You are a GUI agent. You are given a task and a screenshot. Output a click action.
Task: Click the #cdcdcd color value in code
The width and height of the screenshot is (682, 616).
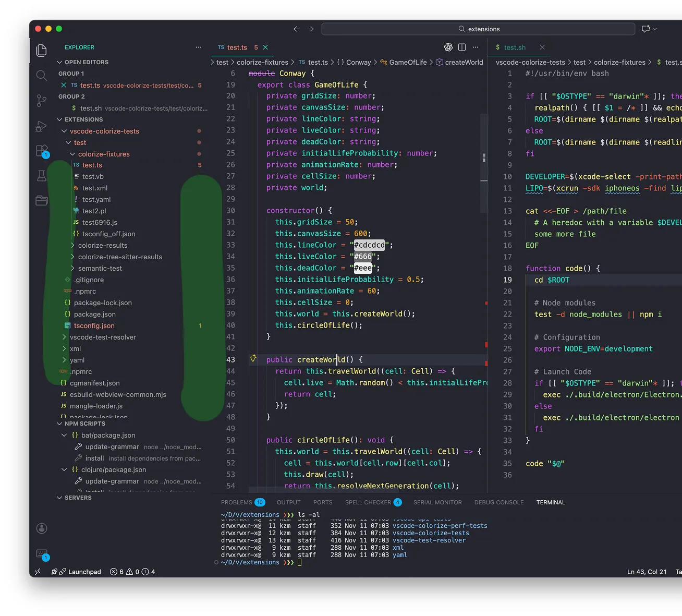pyautogui.click(x=369, y=245)
